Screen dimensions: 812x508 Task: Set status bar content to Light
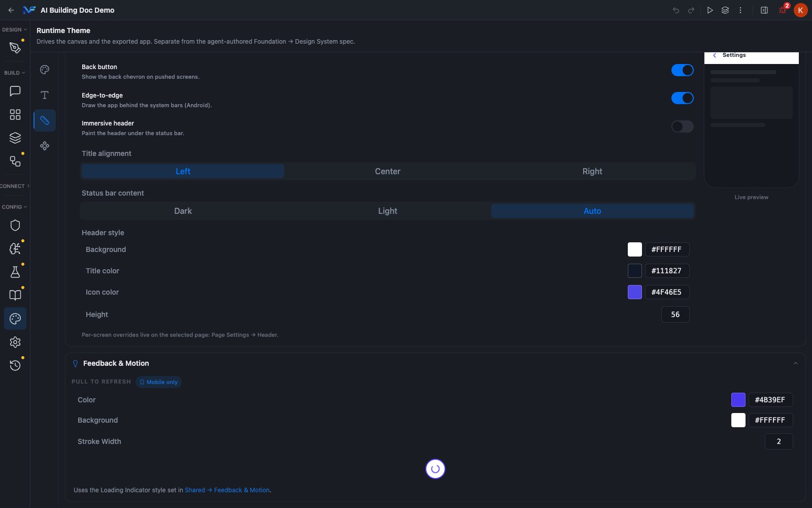click(x=388, y=211)
